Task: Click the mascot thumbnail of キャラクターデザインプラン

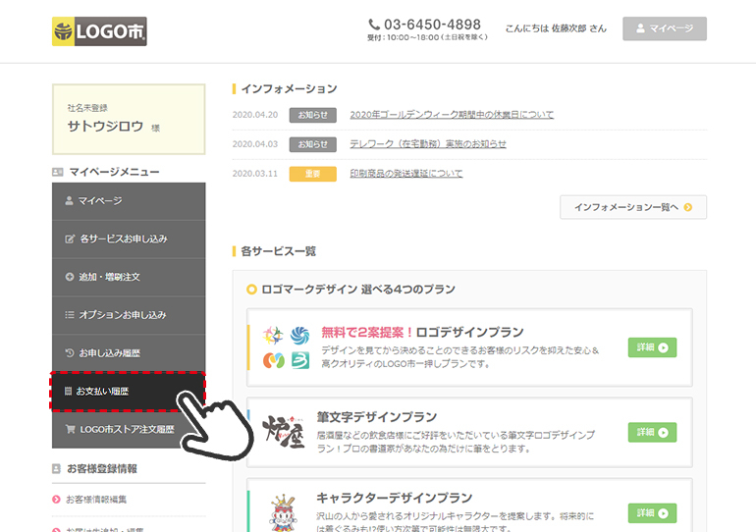Action: tap(284, 512)
